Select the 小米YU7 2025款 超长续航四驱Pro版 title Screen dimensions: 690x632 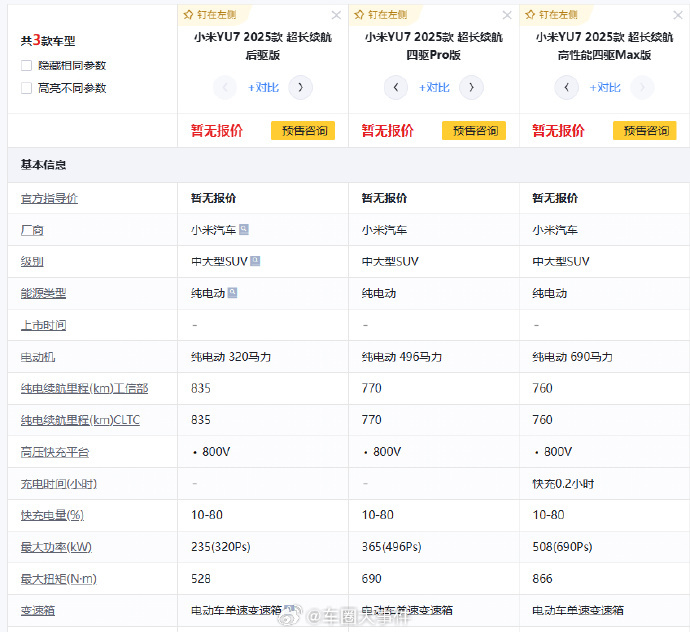(433, 46)
